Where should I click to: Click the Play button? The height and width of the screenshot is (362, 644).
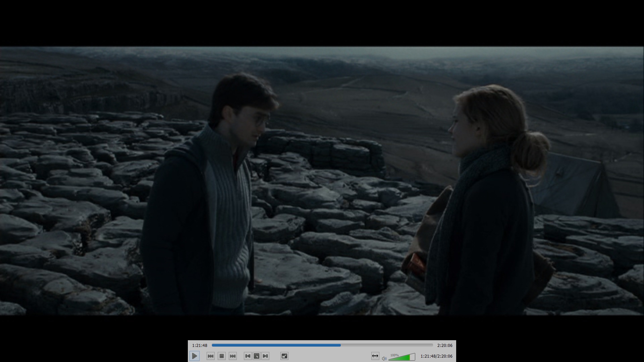click(194, 356)
